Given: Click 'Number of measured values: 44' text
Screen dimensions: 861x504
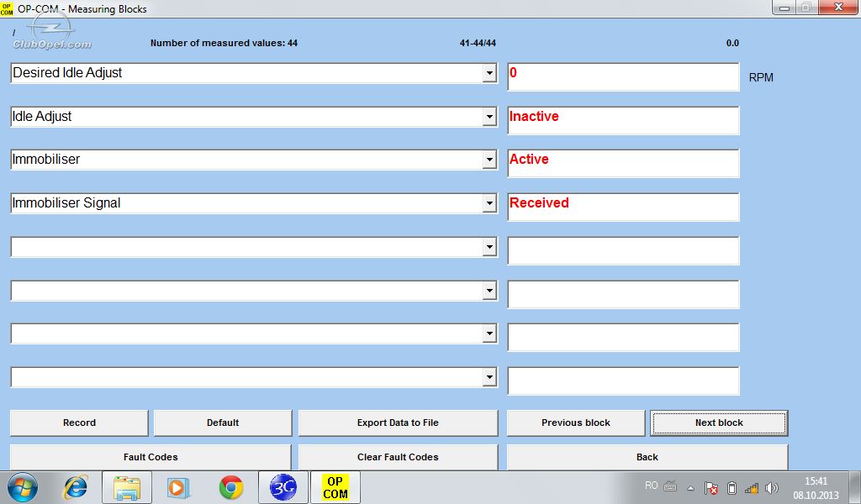Looking at the screenshot, I should [224, 43].
